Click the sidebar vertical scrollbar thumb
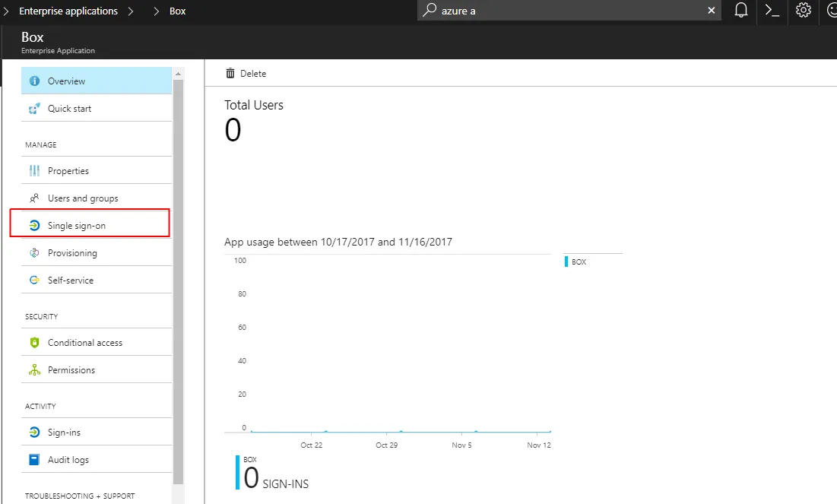Screen dimensions: 837x504 (x=179, y=282)
